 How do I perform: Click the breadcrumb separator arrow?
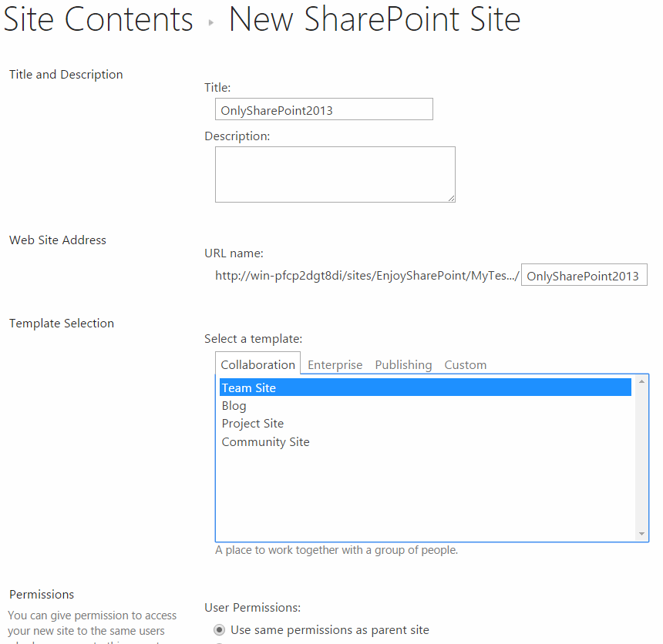tap(211, 23)
